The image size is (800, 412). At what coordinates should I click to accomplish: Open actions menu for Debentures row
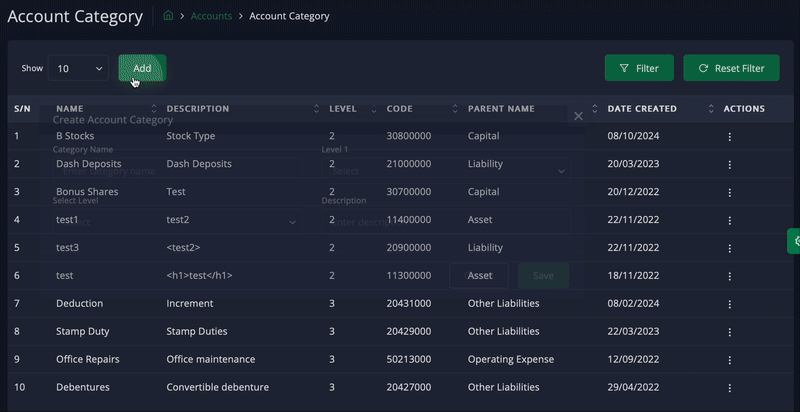[729, 387]
